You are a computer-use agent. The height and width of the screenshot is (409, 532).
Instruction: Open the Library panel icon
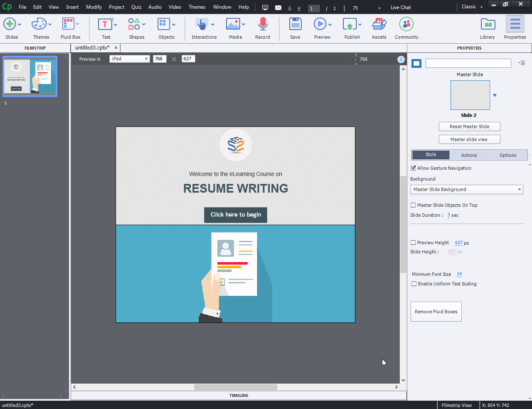[488, 24]
